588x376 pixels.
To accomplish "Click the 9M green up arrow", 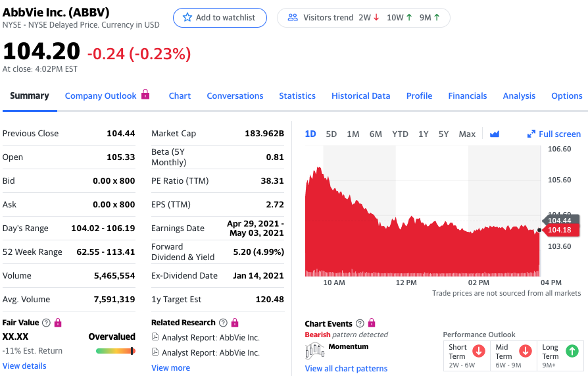I will coord(437,17).
